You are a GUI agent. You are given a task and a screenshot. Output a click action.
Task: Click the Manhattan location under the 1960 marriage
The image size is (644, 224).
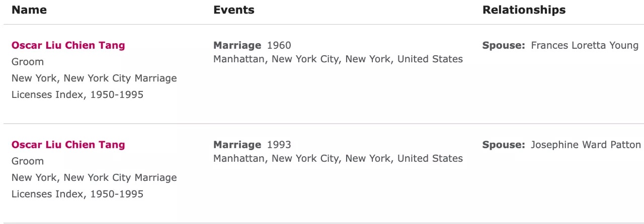pos(338,59)
